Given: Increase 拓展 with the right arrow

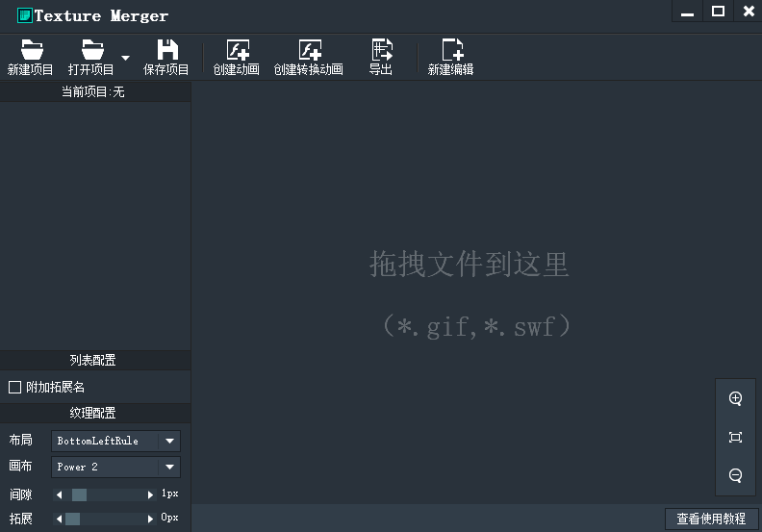Looking at the screenshot, I should click(x=150, y=519).
